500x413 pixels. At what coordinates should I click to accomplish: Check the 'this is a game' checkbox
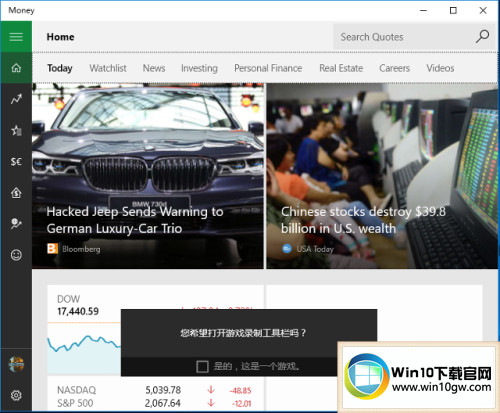pyautogui.click(x=202, y=367)
